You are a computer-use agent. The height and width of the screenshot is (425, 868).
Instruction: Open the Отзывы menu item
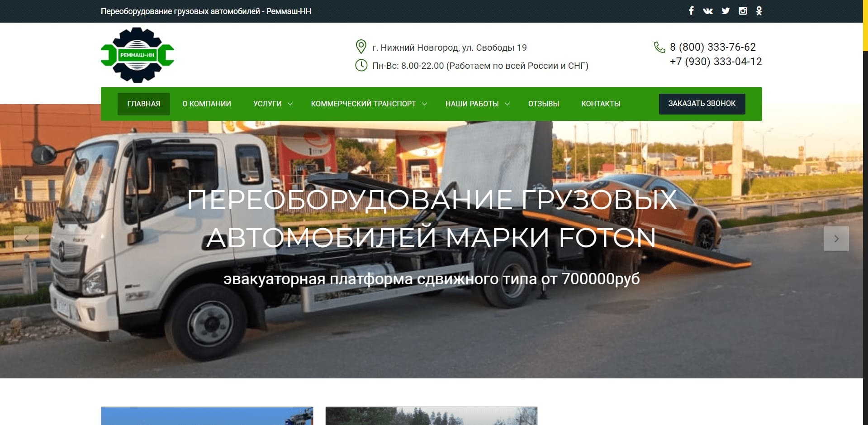click(x=544, y=104)
